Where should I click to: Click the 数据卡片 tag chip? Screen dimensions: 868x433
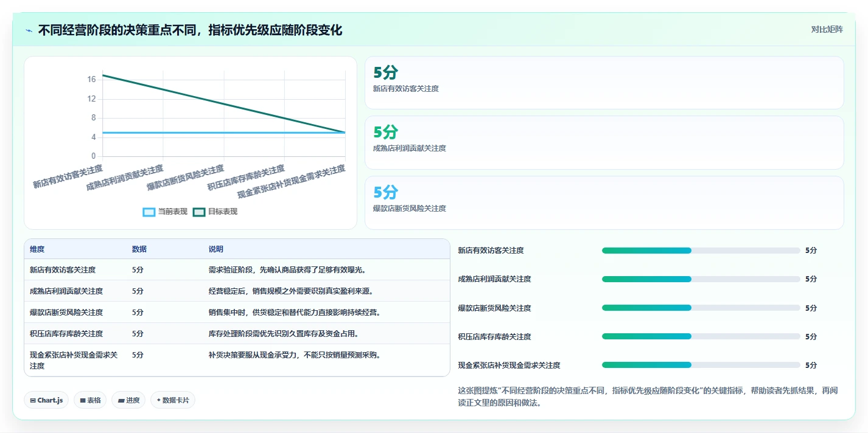173,400
